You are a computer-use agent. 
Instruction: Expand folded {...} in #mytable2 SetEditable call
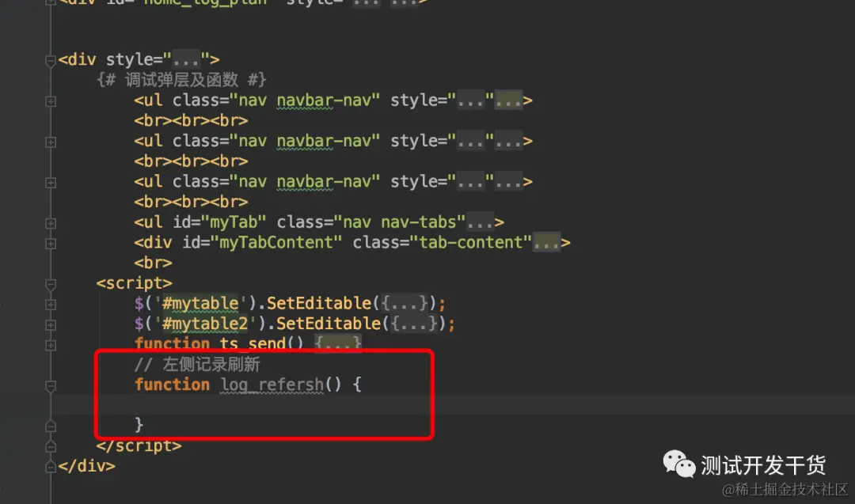[414, 324]
